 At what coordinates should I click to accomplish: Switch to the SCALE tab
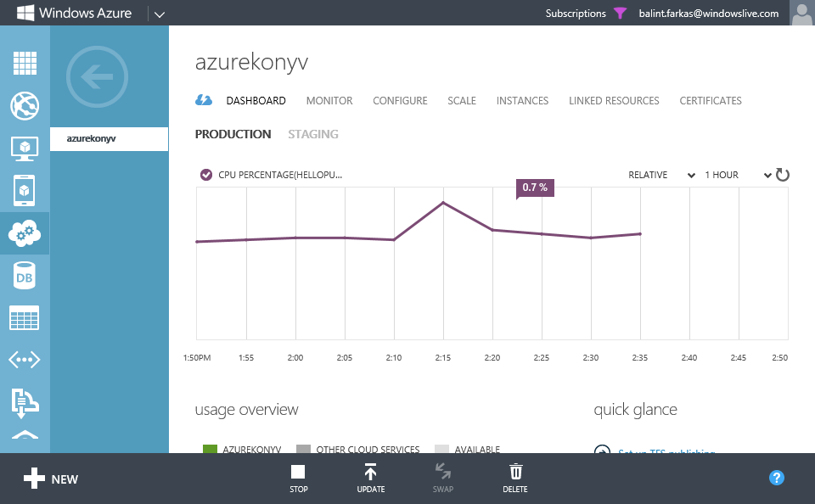(x=462, y=101)
